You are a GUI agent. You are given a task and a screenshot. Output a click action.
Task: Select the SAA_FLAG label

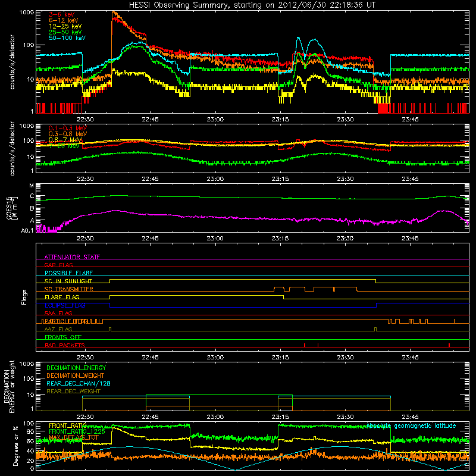(58, 313)
